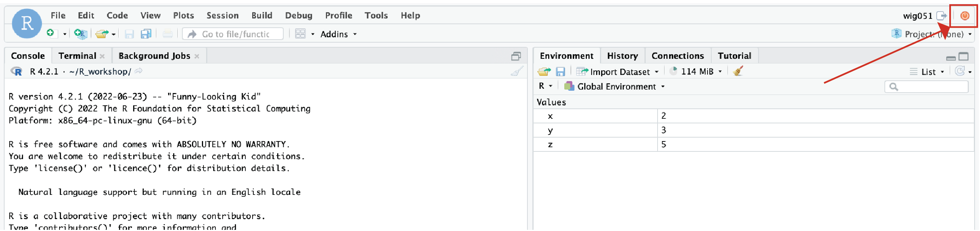Viewport: 980px width, 231px height.
Task: Refresh the Environment pane
Action: 960,71
